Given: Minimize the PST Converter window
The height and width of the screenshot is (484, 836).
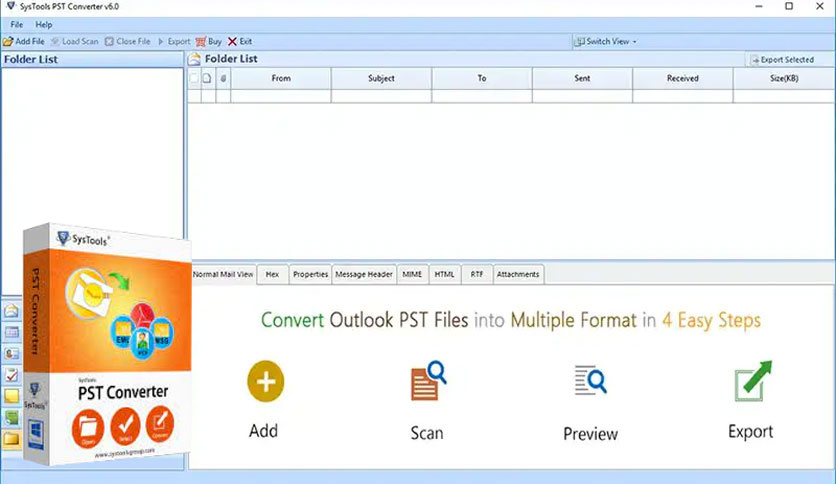Looking at the screenshot, I should (759, 6).
